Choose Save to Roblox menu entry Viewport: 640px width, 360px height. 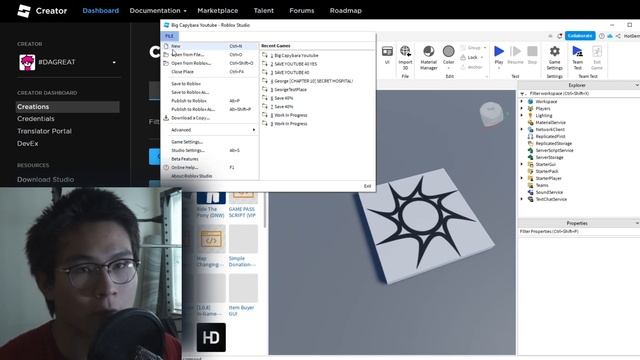[210, 84]
